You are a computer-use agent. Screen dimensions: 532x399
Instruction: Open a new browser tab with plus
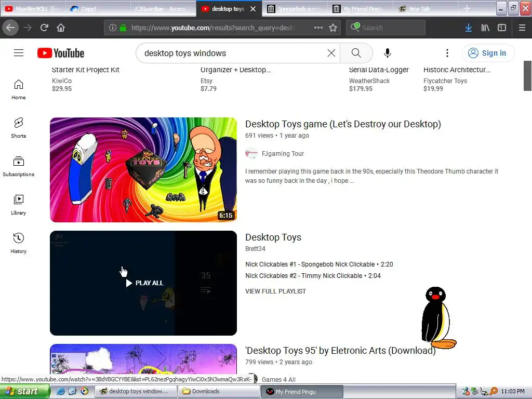click(467, 8)
